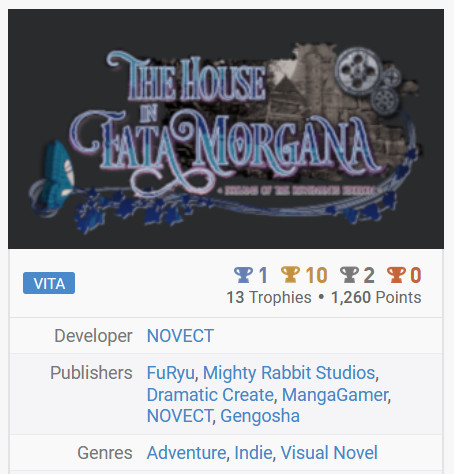Click the bronze trophy icon
Viewport: 454px width, 474px height.
click(396, 275)
